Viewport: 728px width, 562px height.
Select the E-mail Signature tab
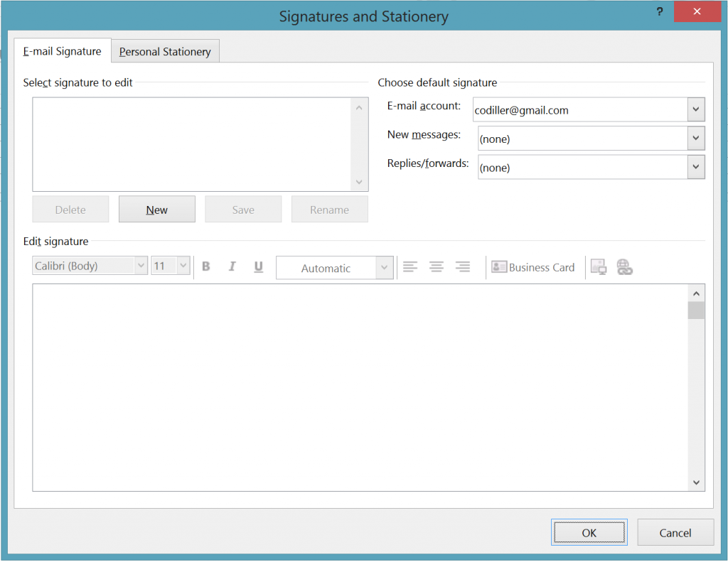pyautogui.click(x=62, y=50)
